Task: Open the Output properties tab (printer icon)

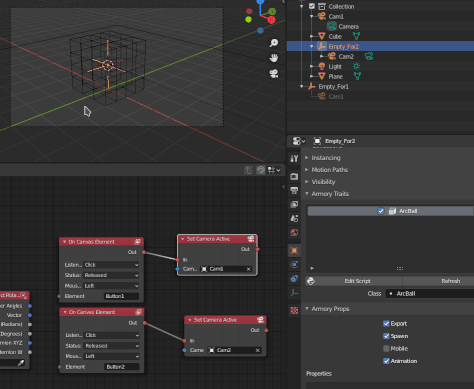Action: click(294, 190)
